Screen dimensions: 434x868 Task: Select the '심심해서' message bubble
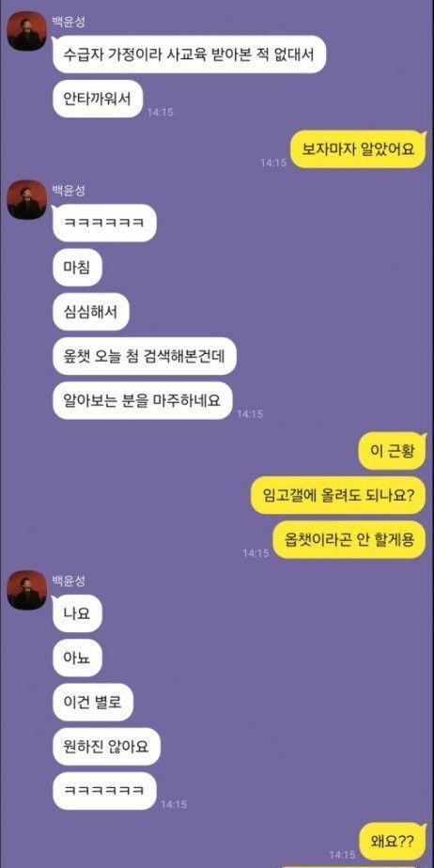point(91,312)
